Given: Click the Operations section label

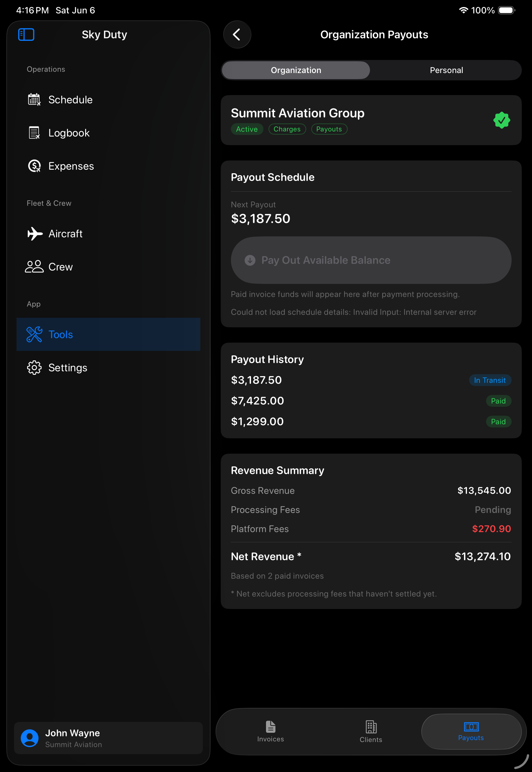Looking at the screenshot, I should [x=46, y=69].
